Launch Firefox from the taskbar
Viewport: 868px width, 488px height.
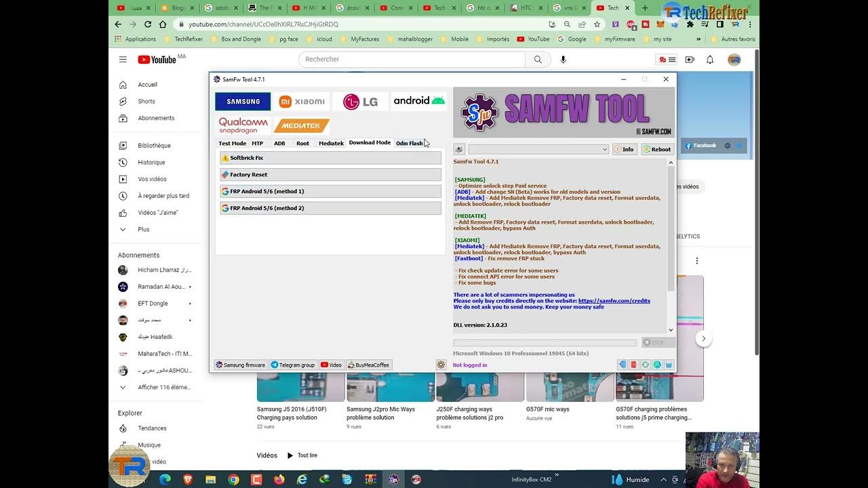279,479
